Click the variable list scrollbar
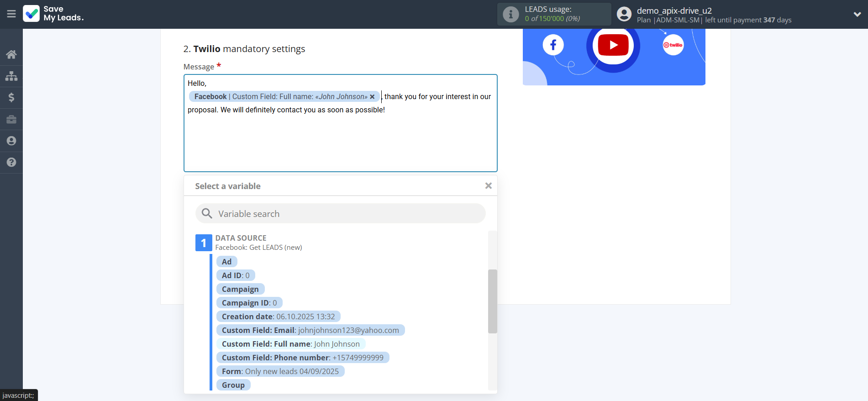Viewport: 868px width, 401px height. 492,301
